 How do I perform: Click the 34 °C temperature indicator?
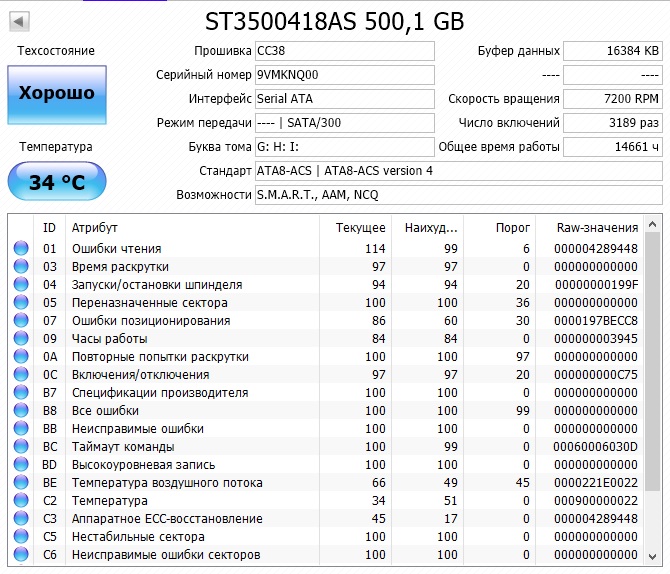coord(57,181)
